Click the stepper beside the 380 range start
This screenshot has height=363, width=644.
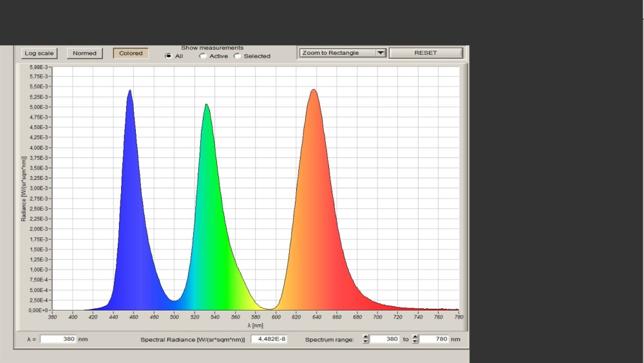[366, 339]
